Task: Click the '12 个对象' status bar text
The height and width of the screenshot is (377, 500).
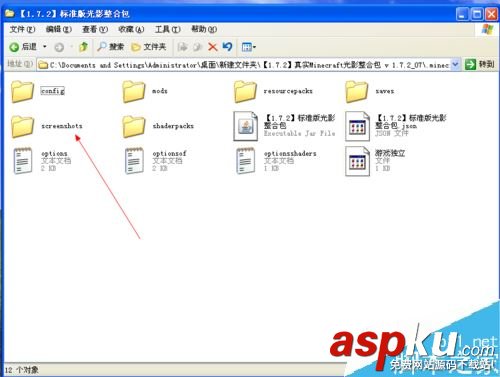Action: tap(22, 370)
